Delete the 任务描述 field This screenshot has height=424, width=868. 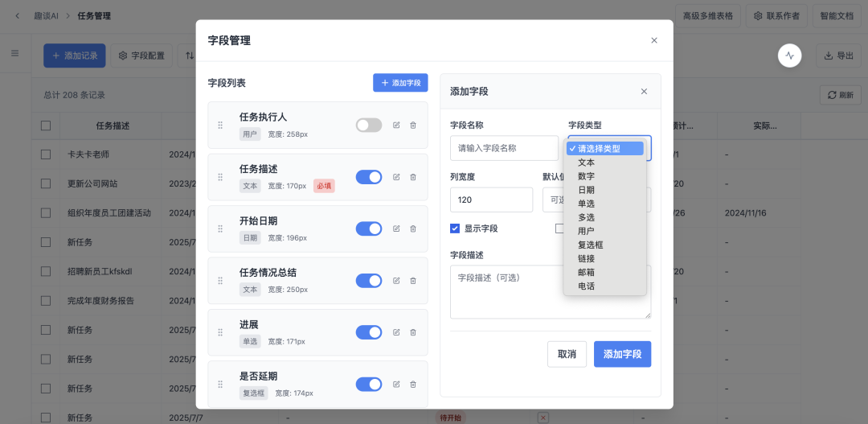pos(413,177)
